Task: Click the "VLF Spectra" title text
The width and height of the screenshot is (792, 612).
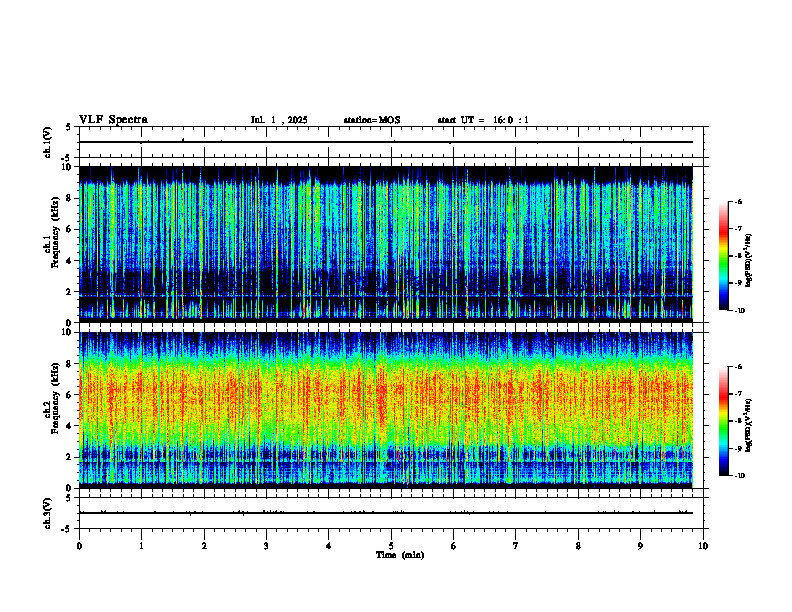Action: [x=113, y=120]
